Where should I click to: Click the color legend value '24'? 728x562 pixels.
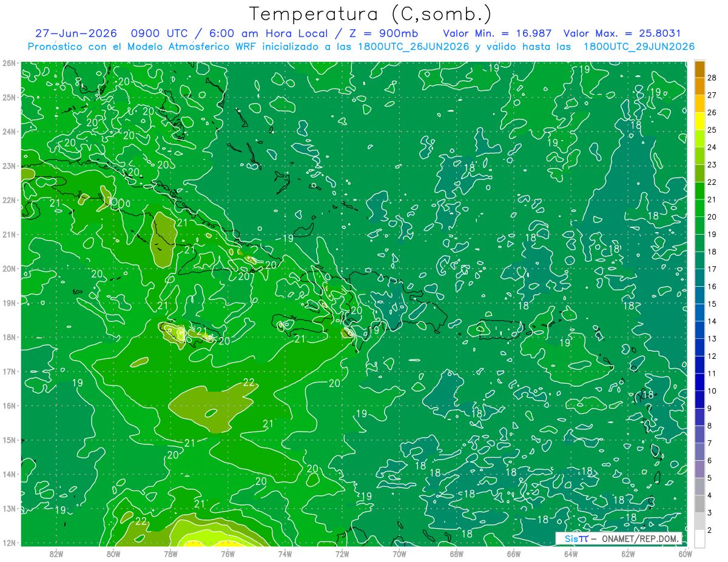point(712,147)
